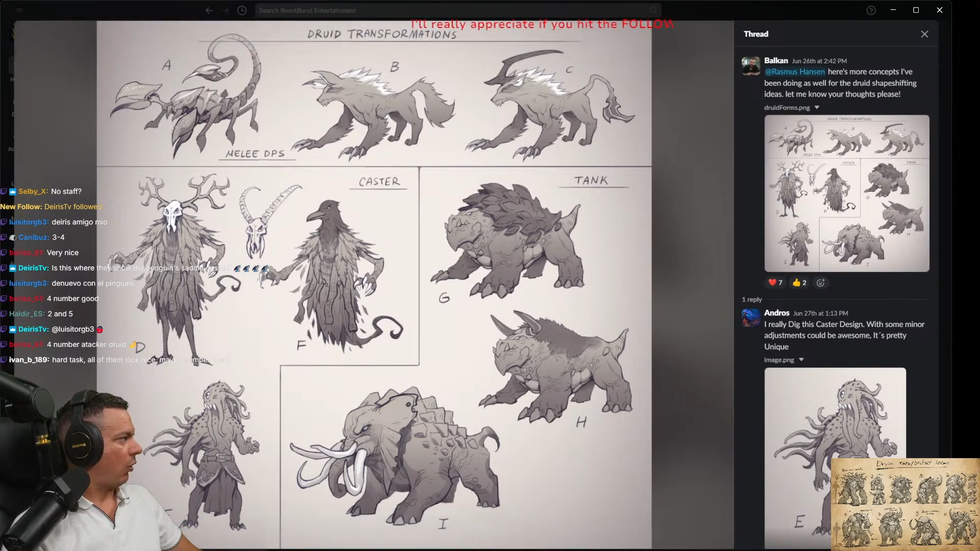Open the @Rasmus Hansen mention
The width and height of the screenshot is (980, 551).
tap(795, 72)
